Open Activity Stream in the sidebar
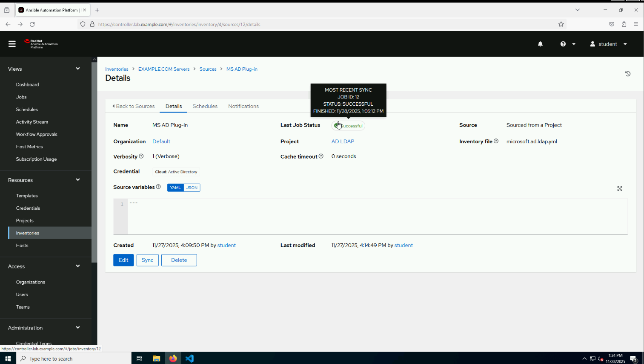Image resolution: width=644 pixels, height=364 pixels. [x=32, y=122]
